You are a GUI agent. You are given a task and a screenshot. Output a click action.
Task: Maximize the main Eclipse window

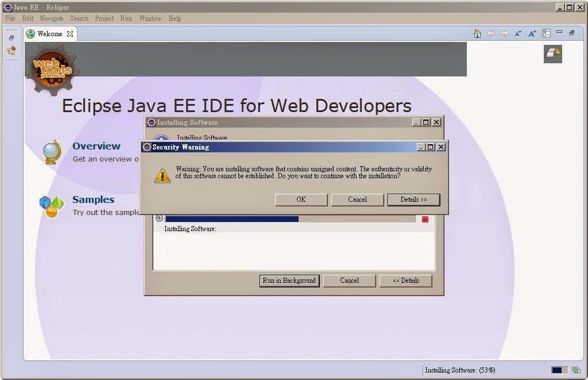click(569, 7)
